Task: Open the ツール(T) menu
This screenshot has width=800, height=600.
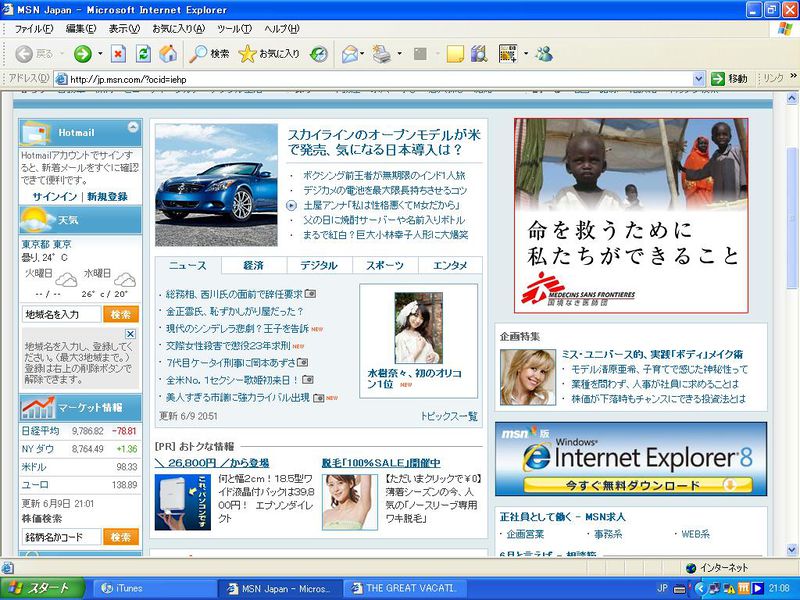Action: 234,29
